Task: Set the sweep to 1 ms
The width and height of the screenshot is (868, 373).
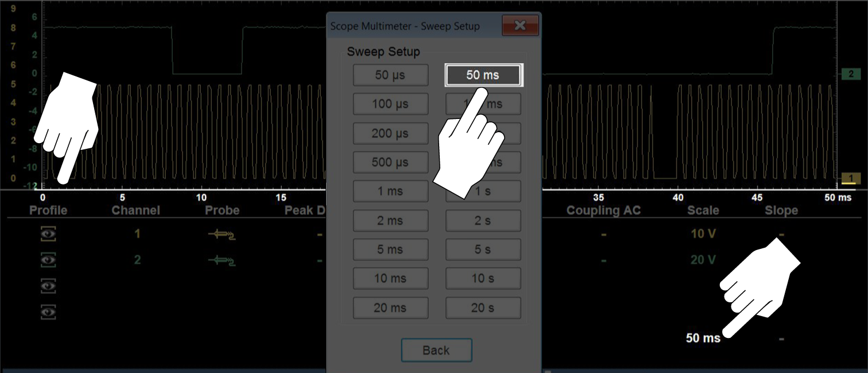Action: [390, 191]
